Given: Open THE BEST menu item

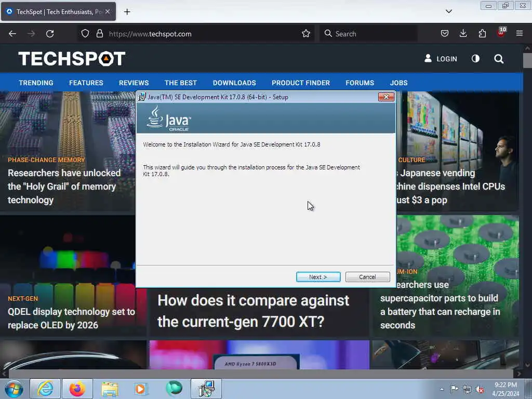Looking at the screenshot, I should click(180, 83).
